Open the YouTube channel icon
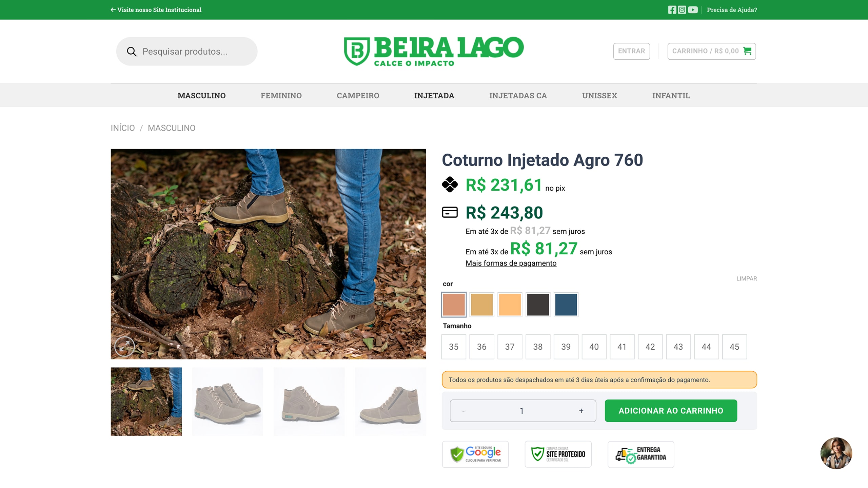868x488 pixels. click(x=693, y=10)
